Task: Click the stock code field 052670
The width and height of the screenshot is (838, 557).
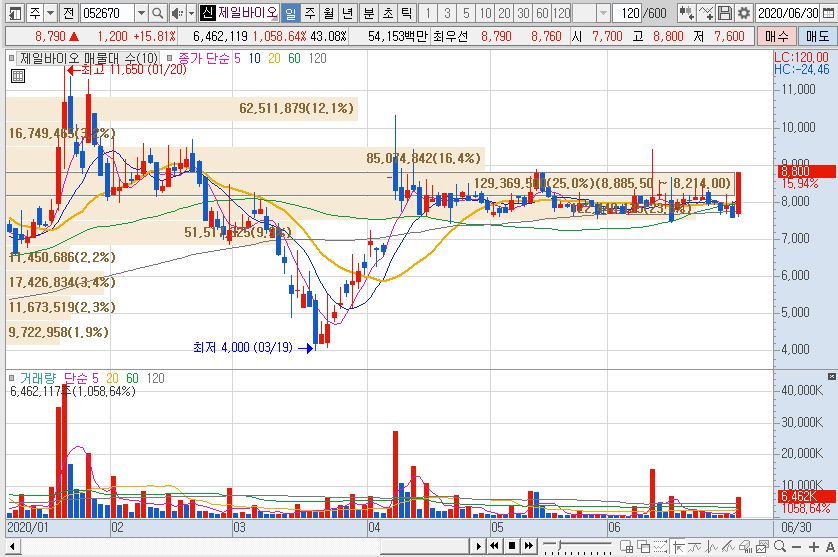Action: [107, 13]
